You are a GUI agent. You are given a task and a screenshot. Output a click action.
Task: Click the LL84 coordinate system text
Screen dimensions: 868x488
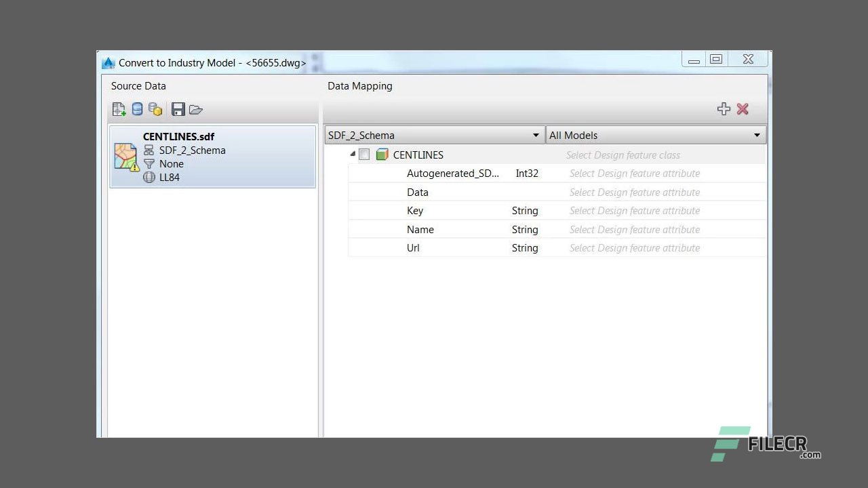pyautogui.click(x=170, y=178)
